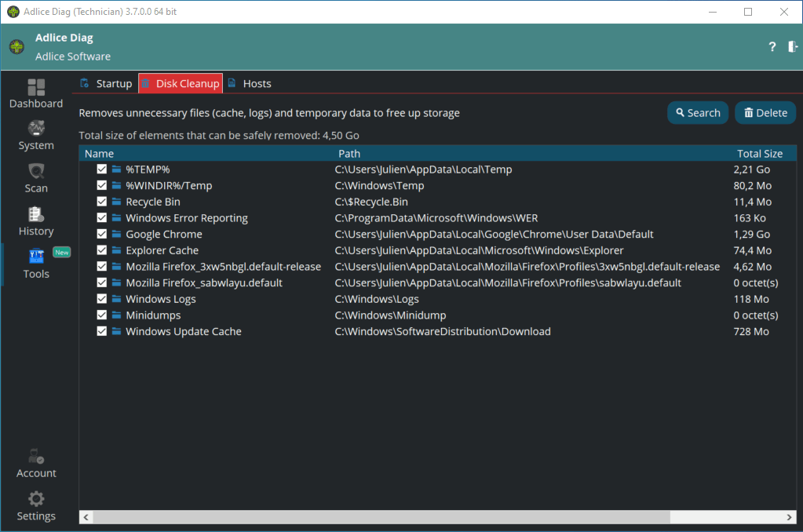The image size is (803, 532).
Task: Sort by the Total Size column header
Action: [759, 154]
